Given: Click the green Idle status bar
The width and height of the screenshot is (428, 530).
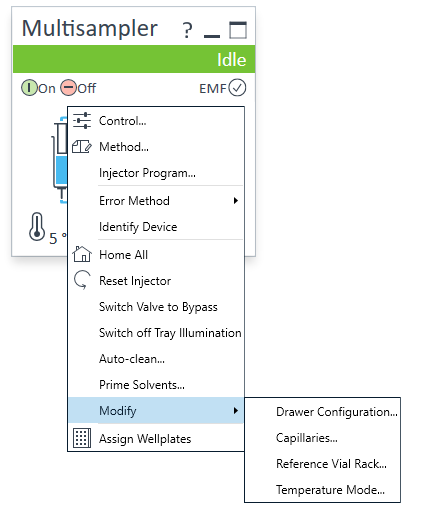Looking at the screenshot, I should [134, 59].
